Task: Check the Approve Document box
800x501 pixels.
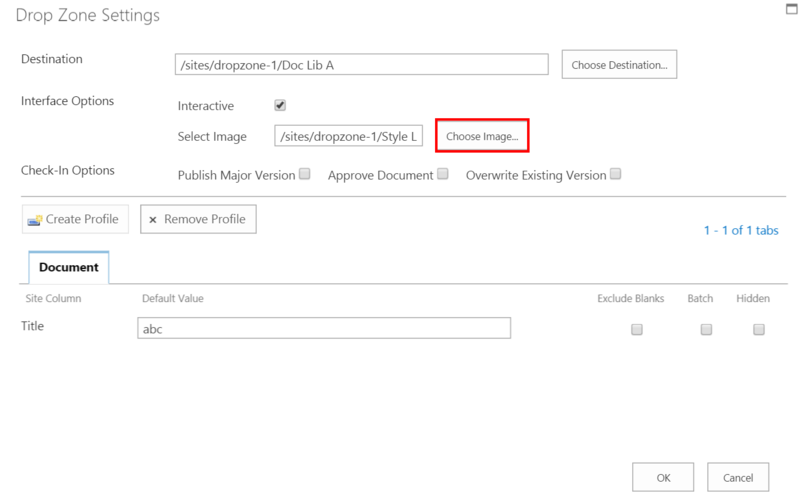Action: (442, 174)
